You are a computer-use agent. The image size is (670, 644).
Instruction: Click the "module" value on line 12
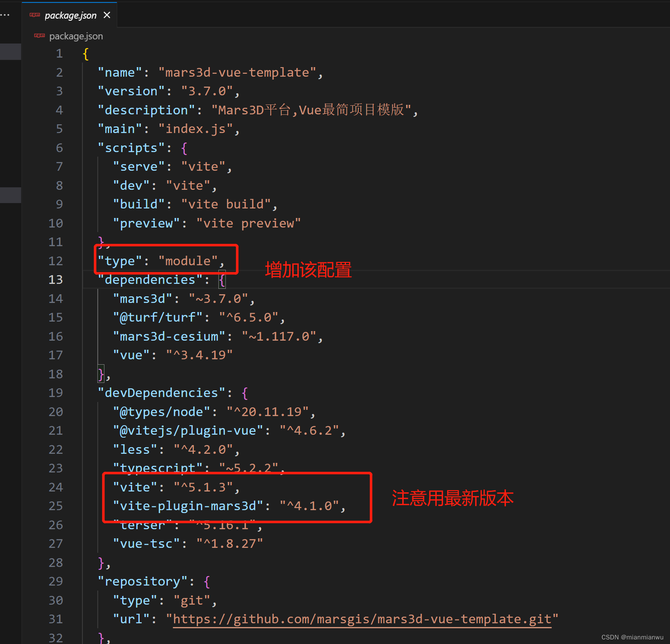(x=188, y=261)
